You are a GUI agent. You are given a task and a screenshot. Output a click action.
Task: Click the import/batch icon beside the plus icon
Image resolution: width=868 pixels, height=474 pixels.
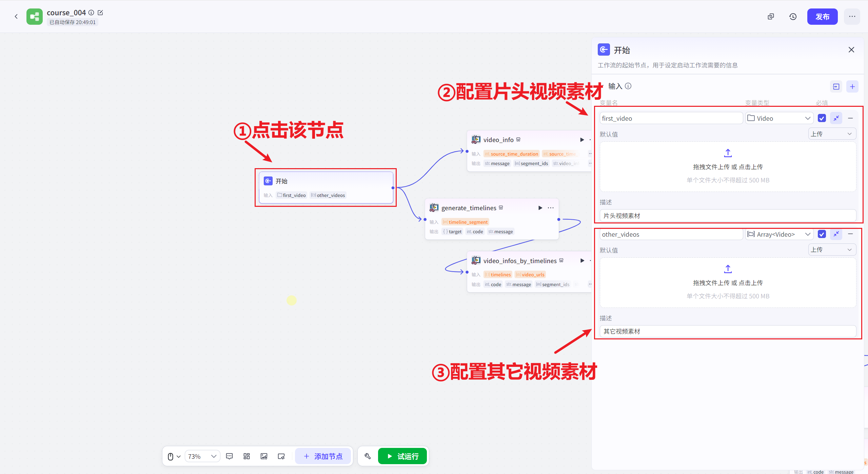pyautogui.click(x=836, y=86)
